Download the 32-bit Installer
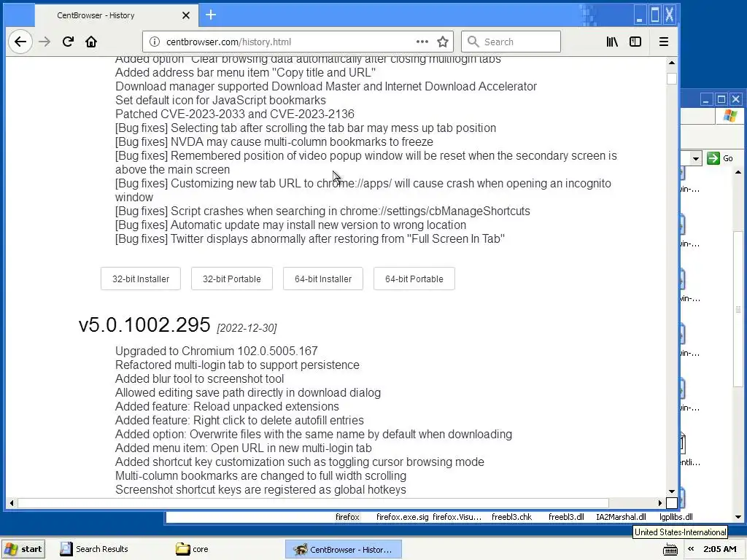 pos(141,279)
